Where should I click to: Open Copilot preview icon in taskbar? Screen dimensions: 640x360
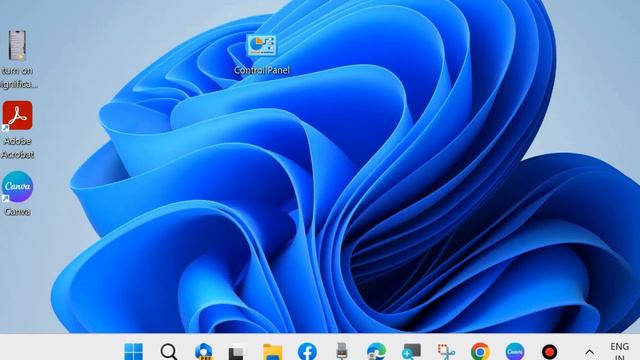point(203,351)
